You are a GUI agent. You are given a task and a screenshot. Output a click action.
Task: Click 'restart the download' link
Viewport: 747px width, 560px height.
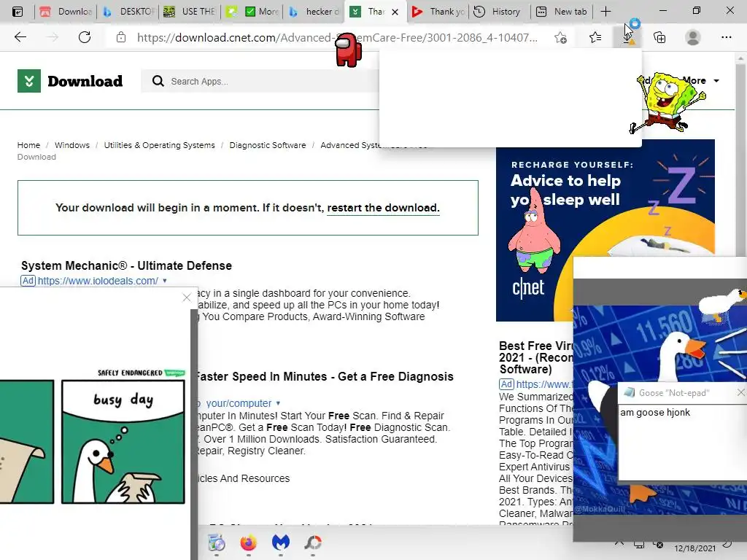click(x=383, y=208)
